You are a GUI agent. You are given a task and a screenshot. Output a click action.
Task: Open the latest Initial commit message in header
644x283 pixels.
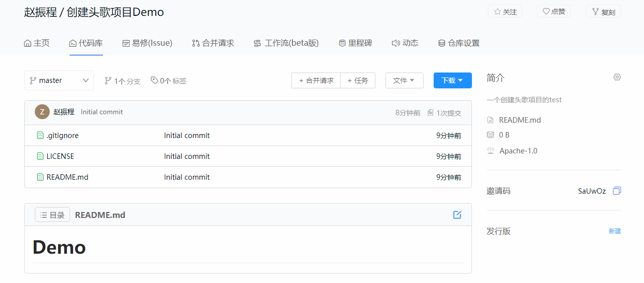(102, 112)
